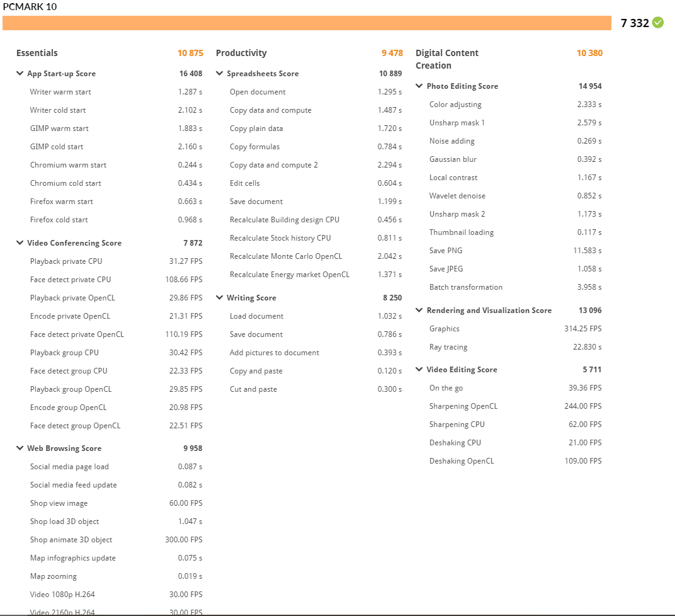Click Essentials score 10 875

[190, 53]
